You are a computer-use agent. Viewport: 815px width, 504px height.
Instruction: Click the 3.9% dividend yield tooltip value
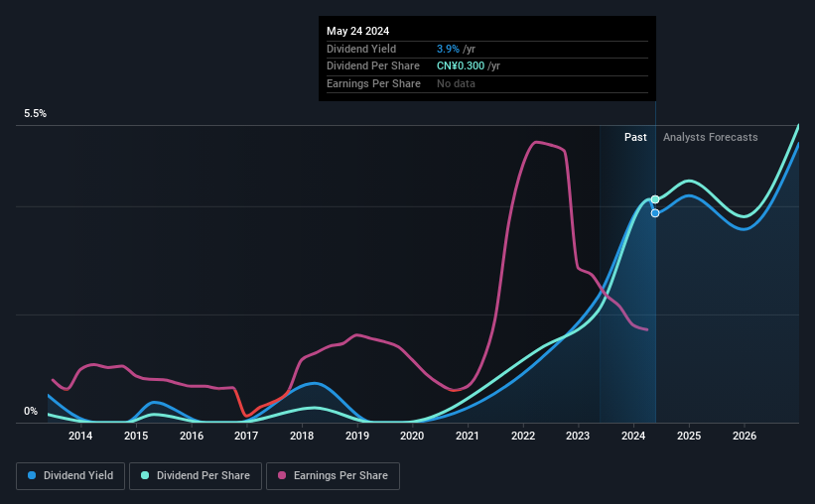click(448, 49)
